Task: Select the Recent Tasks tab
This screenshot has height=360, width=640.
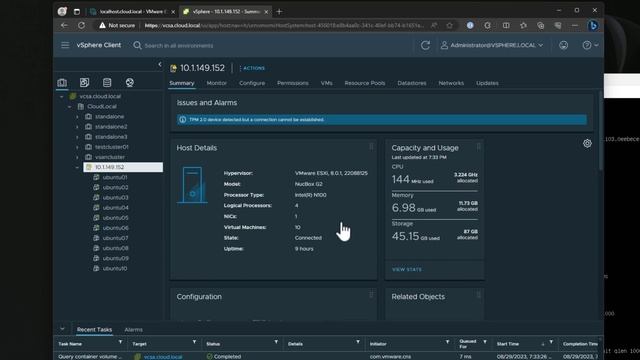Action: tap(94, 329)
